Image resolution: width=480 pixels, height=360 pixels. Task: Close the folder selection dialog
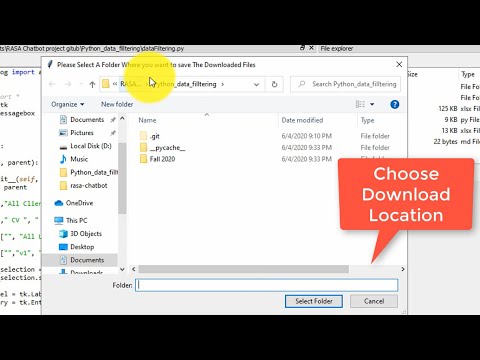(399, 64)
